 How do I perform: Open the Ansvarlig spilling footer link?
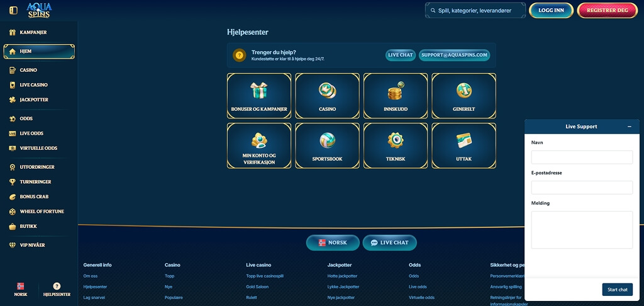pos(506,286)
